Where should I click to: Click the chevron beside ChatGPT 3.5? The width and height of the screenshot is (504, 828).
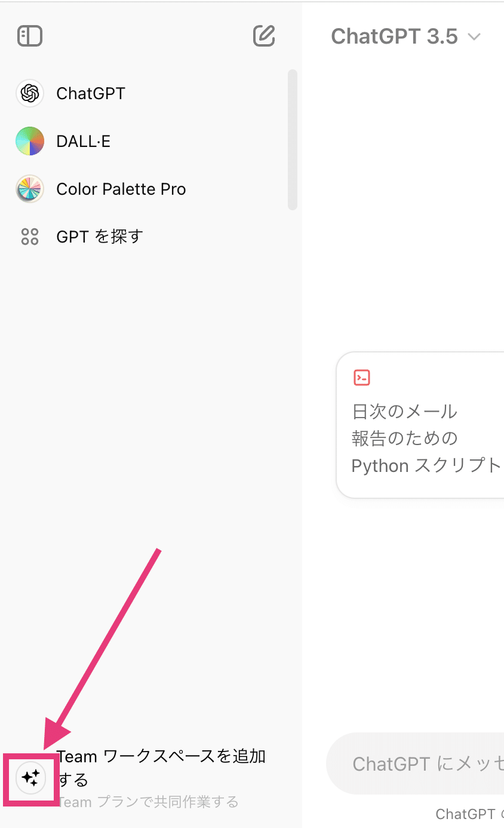pyautogui.click(x=474, y=37)
